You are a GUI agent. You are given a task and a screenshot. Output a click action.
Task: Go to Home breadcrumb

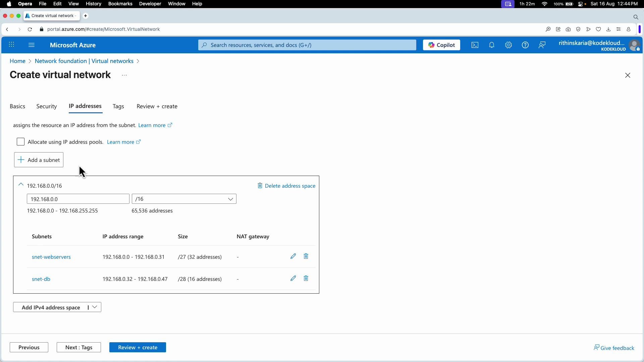[x=17, y=61]
